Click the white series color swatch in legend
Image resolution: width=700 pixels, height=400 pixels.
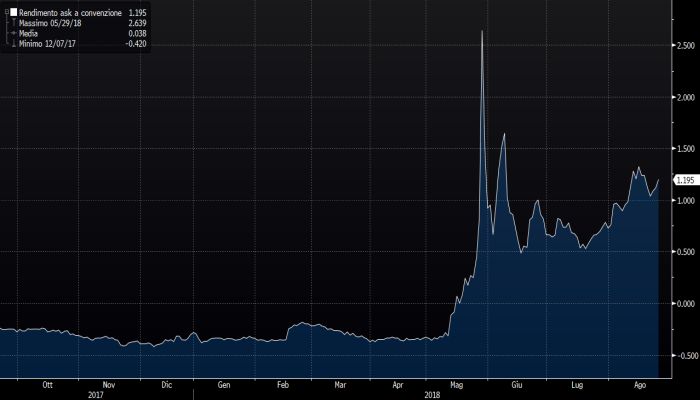(x=13, y=11)
